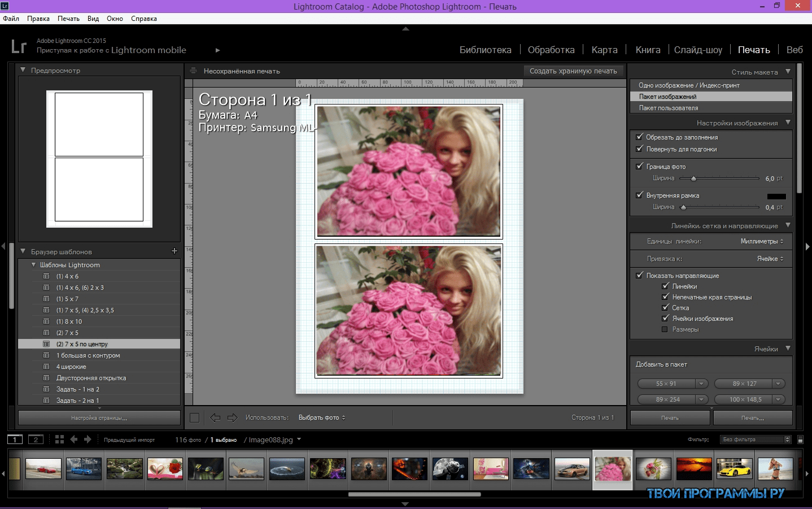Open grid view from filmstrip bar
This screenshot has height=509, width=812.
click(x=59, y=440)
